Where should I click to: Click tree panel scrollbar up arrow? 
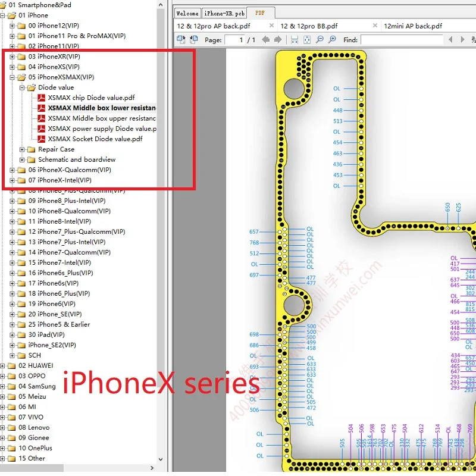(x=161, y=5)
